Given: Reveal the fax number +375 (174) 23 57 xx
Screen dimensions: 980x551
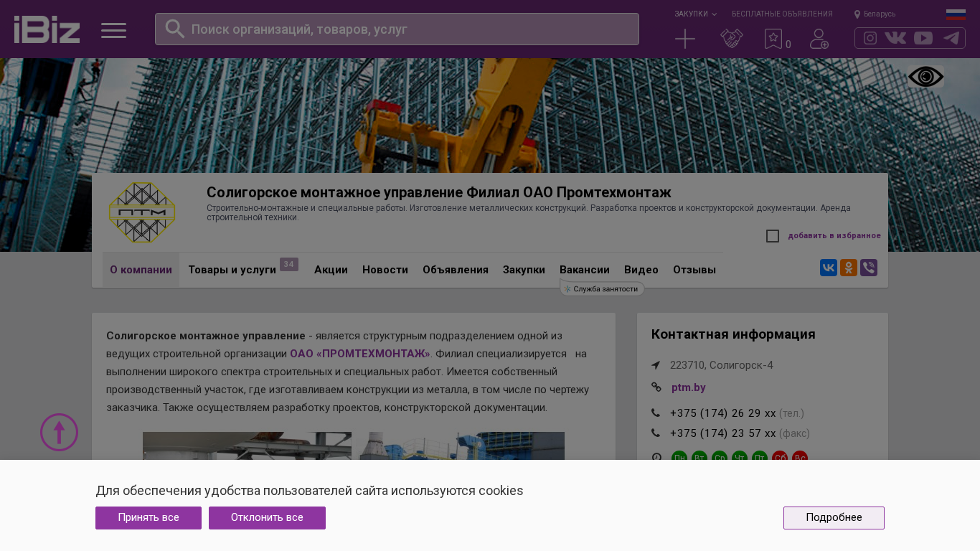Looking at the screenshot, I should click(x=723, y=433).
